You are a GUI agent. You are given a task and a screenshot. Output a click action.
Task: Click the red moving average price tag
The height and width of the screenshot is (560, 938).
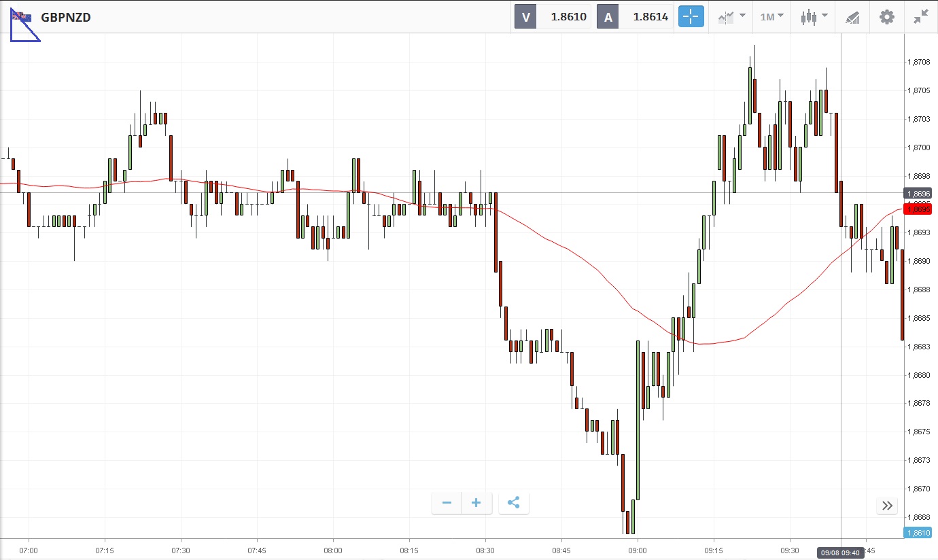coord(917,209)
